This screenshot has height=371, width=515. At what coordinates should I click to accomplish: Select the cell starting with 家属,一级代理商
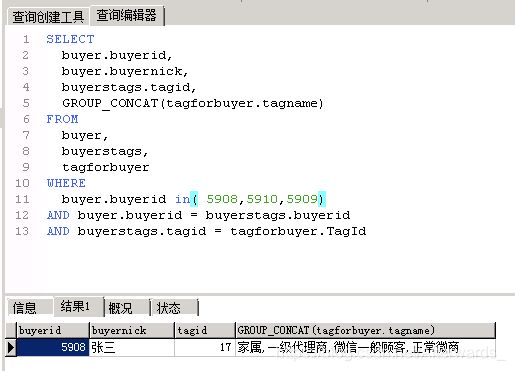[365, 347]
